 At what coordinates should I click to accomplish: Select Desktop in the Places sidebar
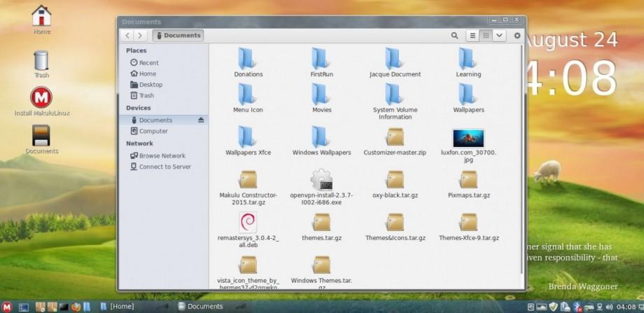[146, 85]
